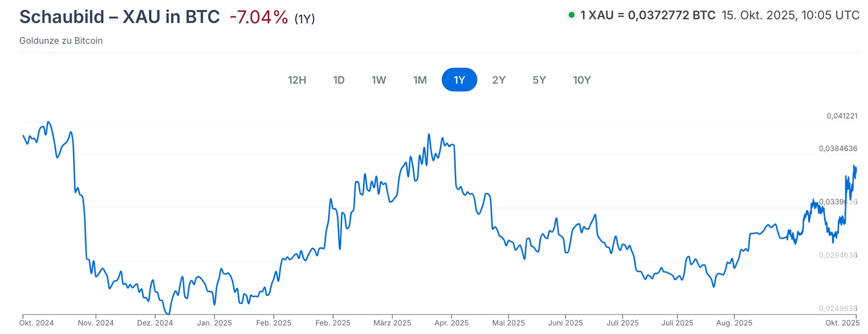The image size is (868, 334).
Task: Open the 10Y time range
Action: pos(582,80)
